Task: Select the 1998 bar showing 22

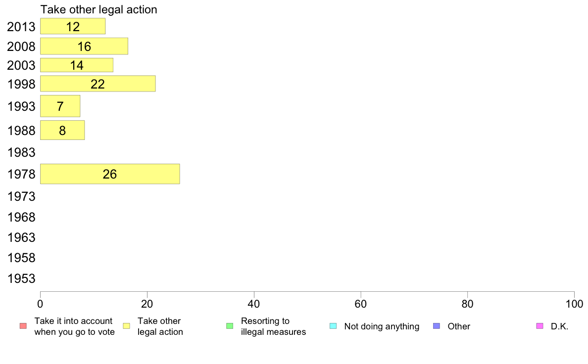Action: coord(98,84)
